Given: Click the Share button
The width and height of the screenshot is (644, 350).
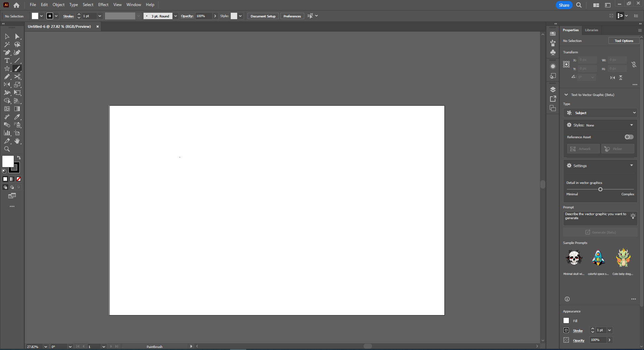Looking at the screenshot, I should coord(564,5).
